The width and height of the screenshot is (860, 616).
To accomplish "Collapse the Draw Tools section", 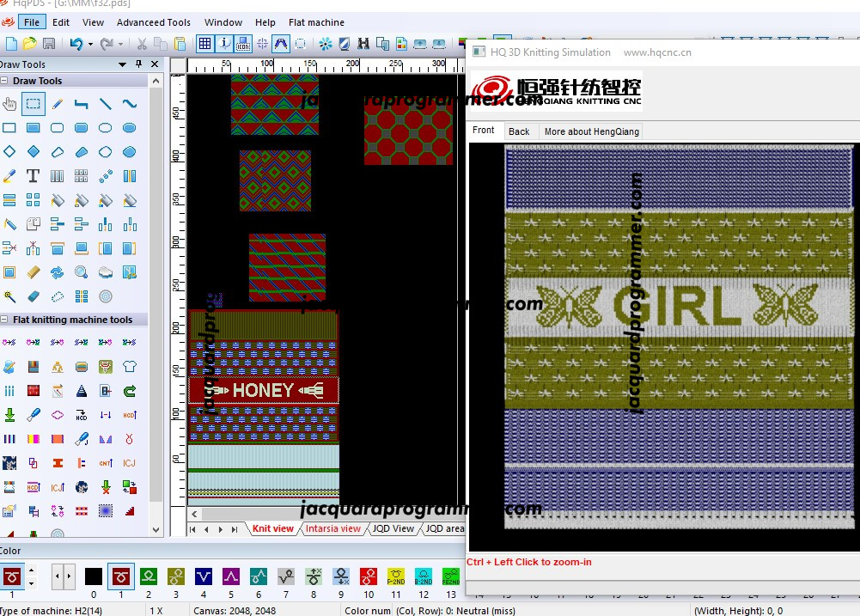I will point(3,81).
